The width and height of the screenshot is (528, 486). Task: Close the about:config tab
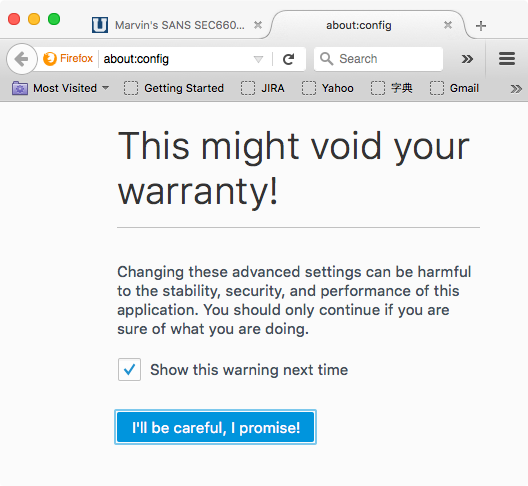point(448,25)
